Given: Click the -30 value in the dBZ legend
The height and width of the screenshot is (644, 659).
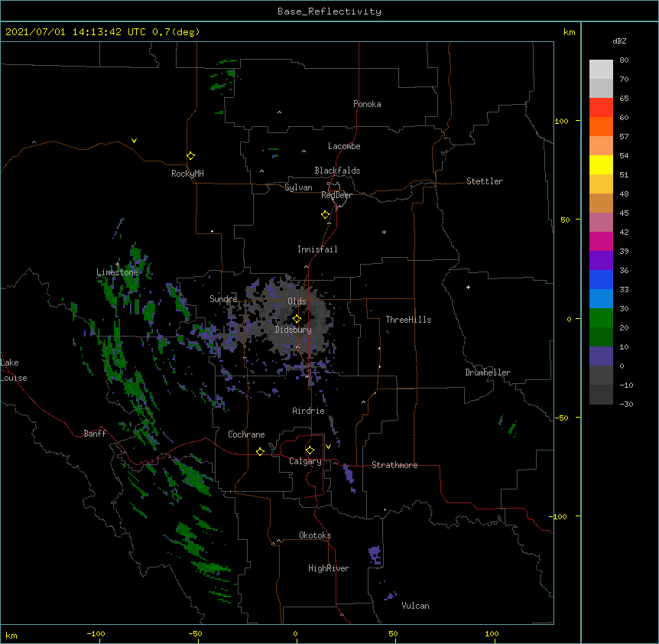Looking at the screenshot, I should tap(626, 405).
